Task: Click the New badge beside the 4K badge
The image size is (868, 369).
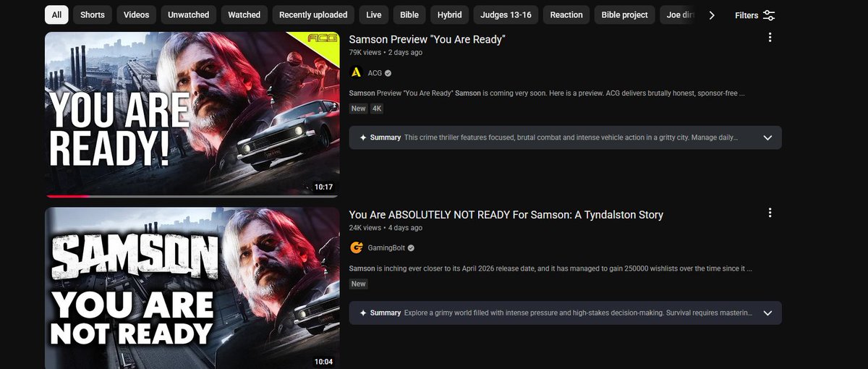Action: tap(359, 109)
